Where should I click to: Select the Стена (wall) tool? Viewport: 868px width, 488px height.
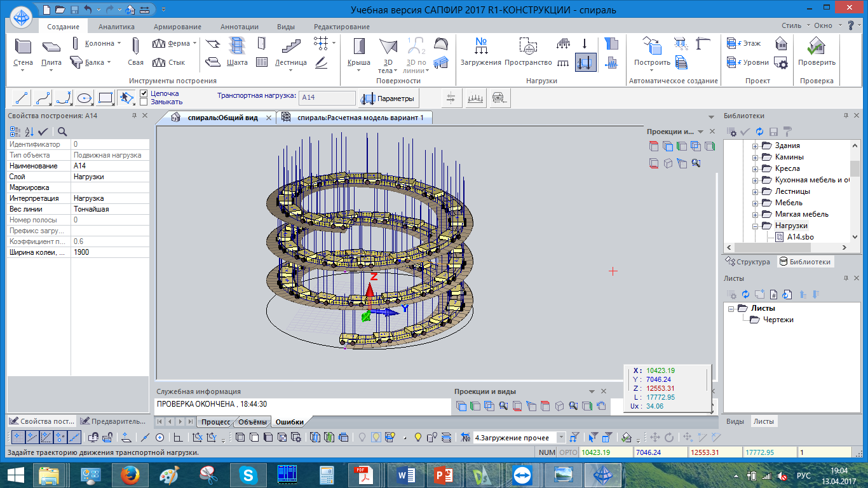point(23,52)
